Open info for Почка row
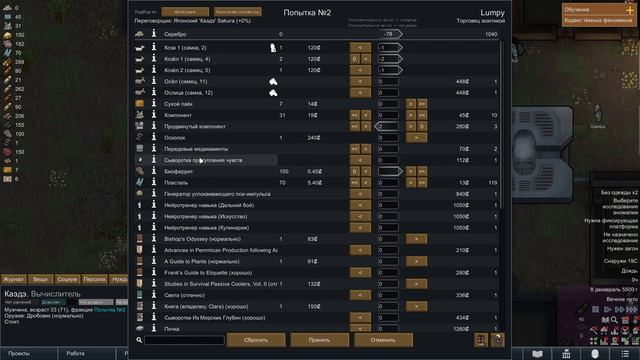 pyautogui.click(x=154, y=328)
